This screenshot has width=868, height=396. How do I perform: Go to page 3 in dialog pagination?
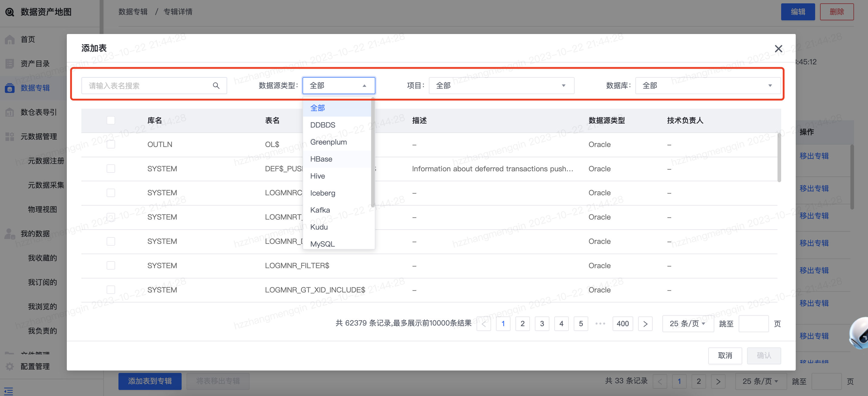[542, 324]
